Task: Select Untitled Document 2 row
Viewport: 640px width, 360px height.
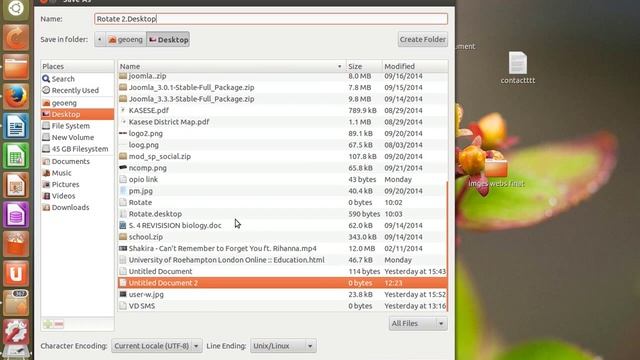Action: click(x=282, y=283)
